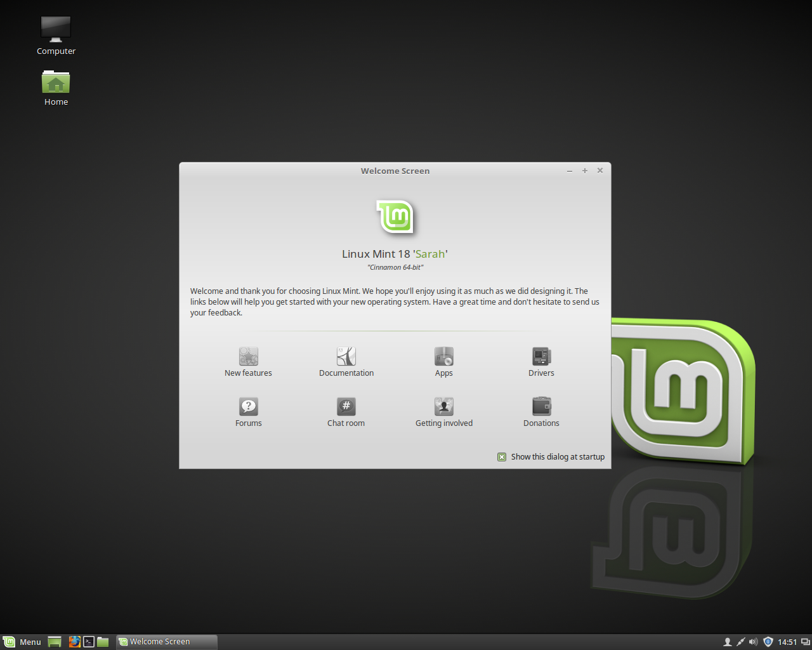Open the Documentation item
Image resolution: width=812 pixels, height=650 pixels.
coord(346,362)
